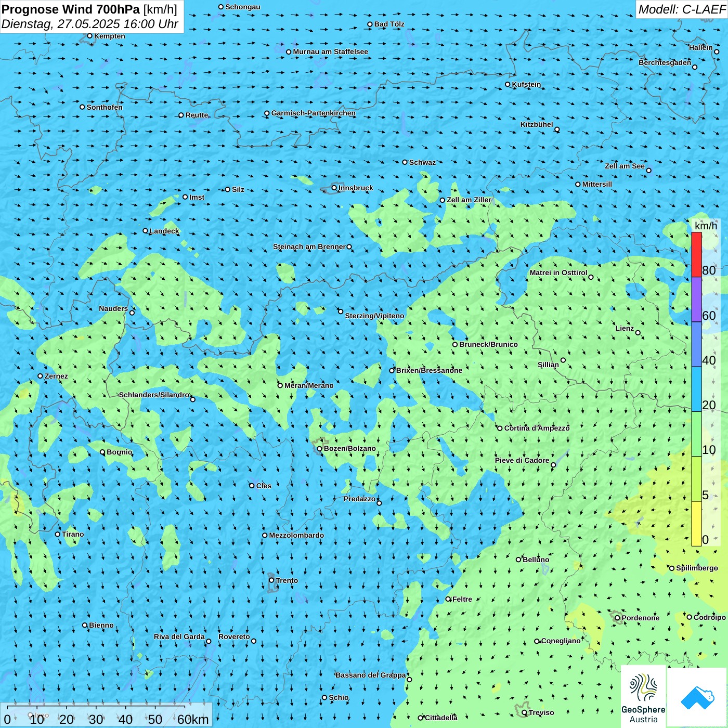Click the 'Schio' label
Image resolution: width=728 pixels, height=728 pixels.
[339, 697]
